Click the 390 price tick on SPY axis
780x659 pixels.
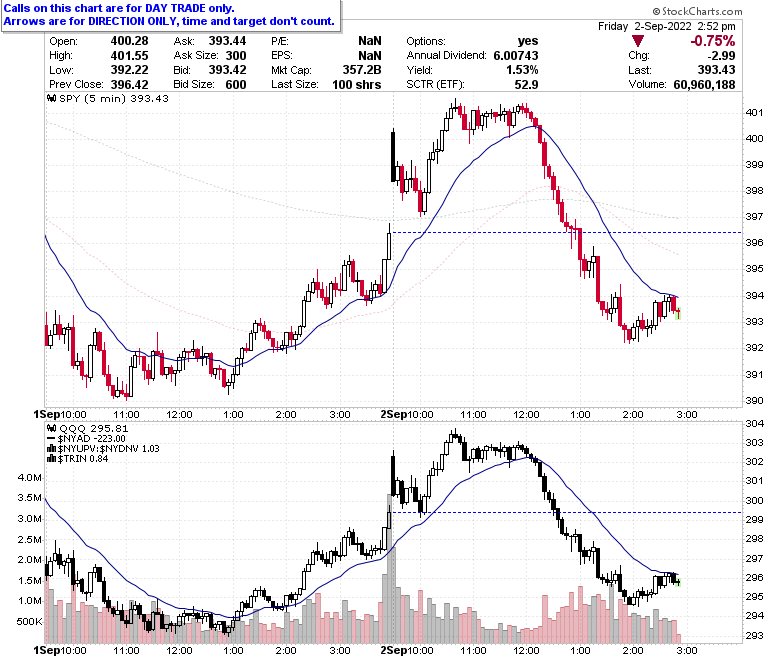tap(754, 400)
